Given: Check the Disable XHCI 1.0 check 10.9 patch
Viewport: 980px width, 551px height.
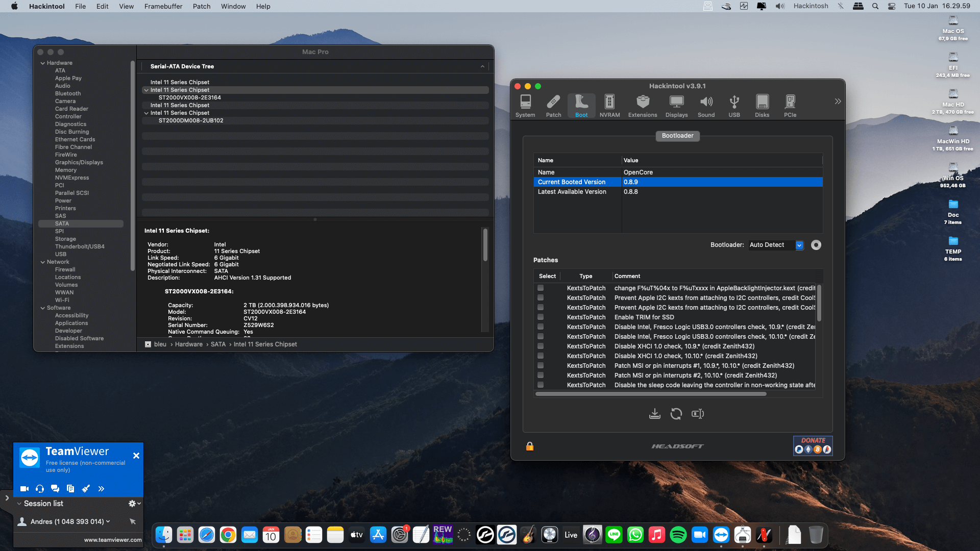Looking at the screenshot, I should point(541,346).
